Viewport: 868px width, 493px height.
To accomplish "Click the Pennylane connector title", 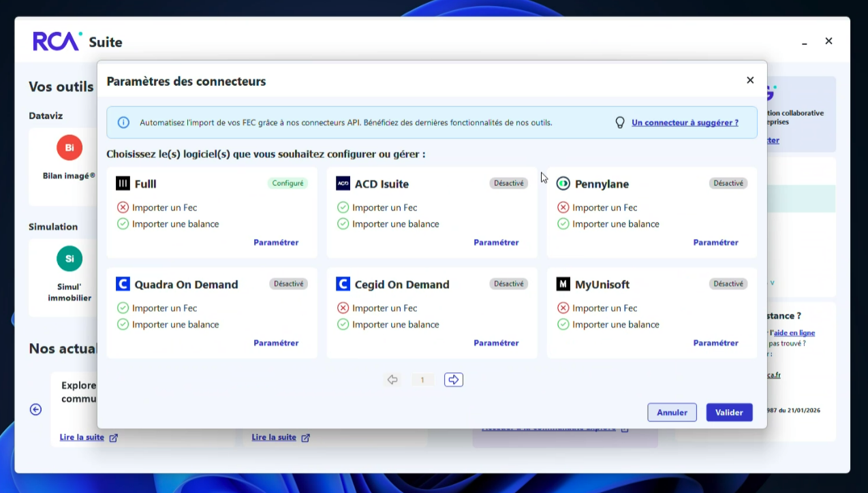I will click(602, 184).
